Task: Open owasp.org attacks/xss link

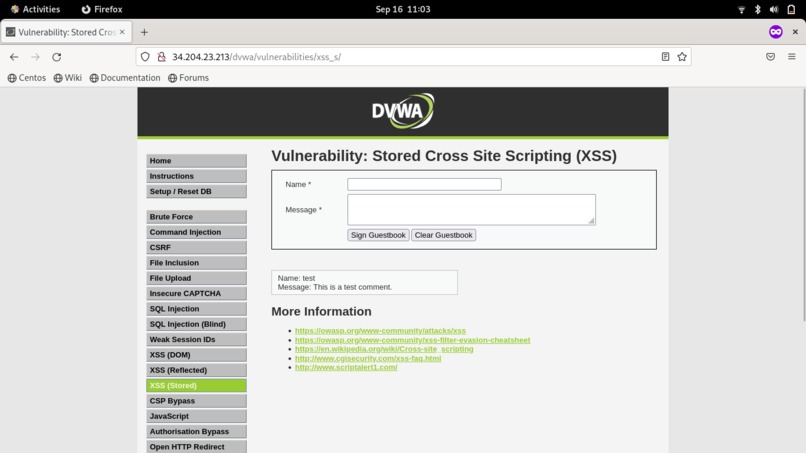Action: 380,331
